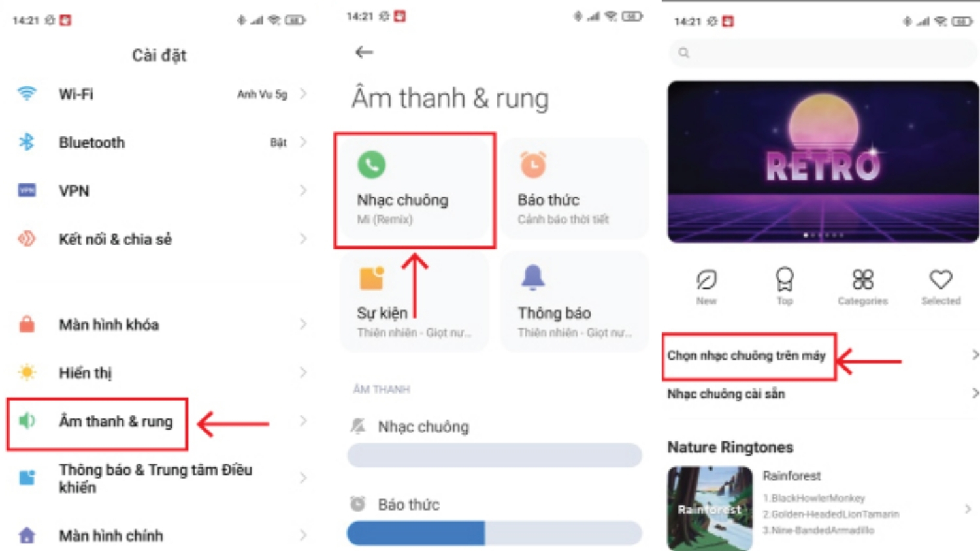Tap the Top ribbon badge icon

pos(785,279)
